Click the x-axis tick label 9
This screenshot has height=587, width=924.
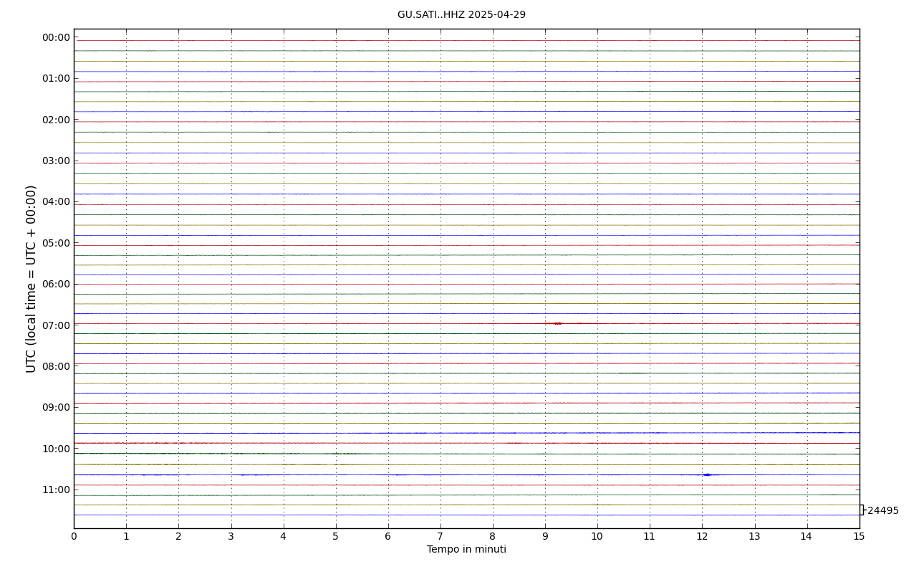(x=545, y=537)
